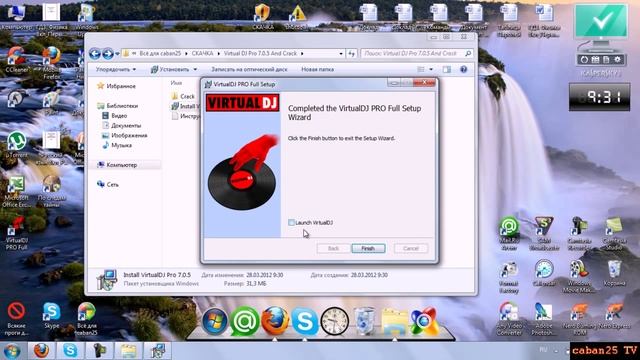This screenshot has height=360, width=640.
Task: Open the view options dropdown arrow
Action: 431,69
